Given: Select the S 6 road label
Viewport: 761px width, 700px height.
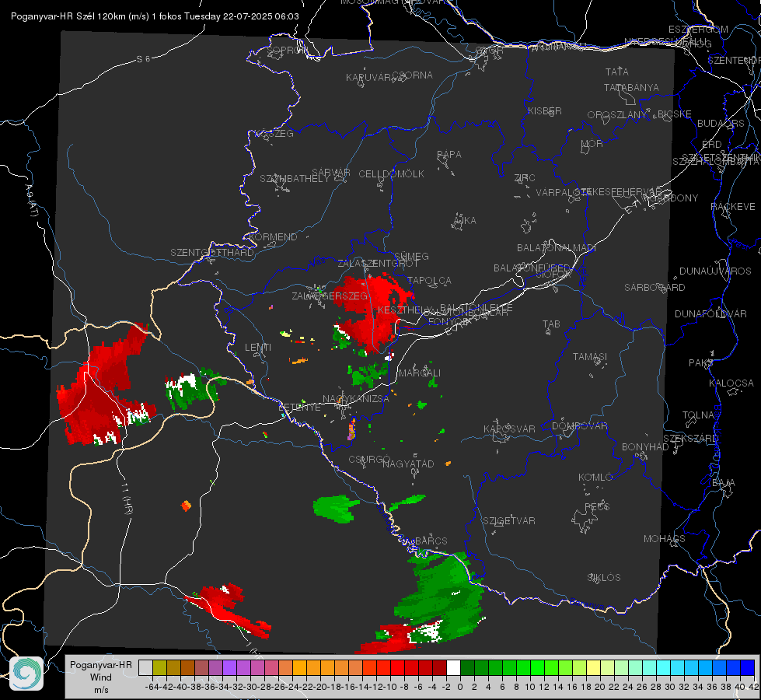Looking at the screenshot, I should click(143, 59).
